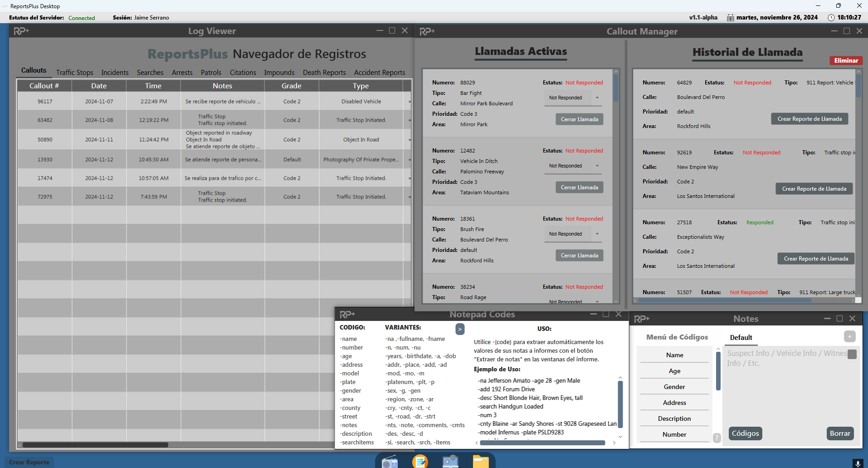Open the radio icon in the dock

click(x=390, y=462)
